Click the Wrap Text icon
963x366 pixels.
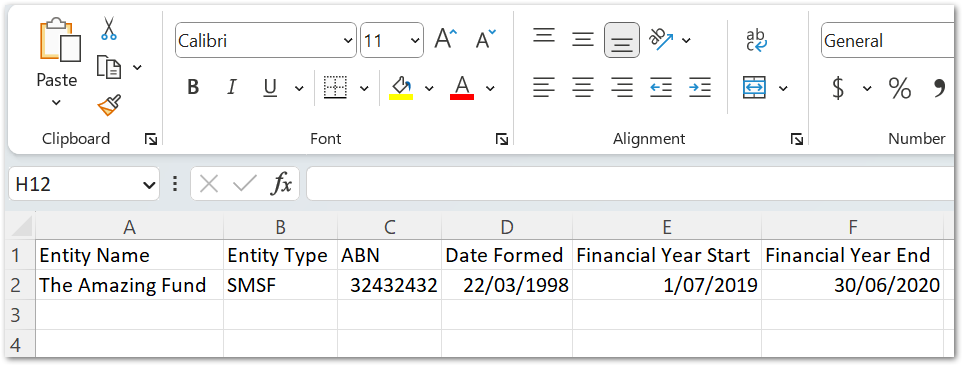coord(757,41)
